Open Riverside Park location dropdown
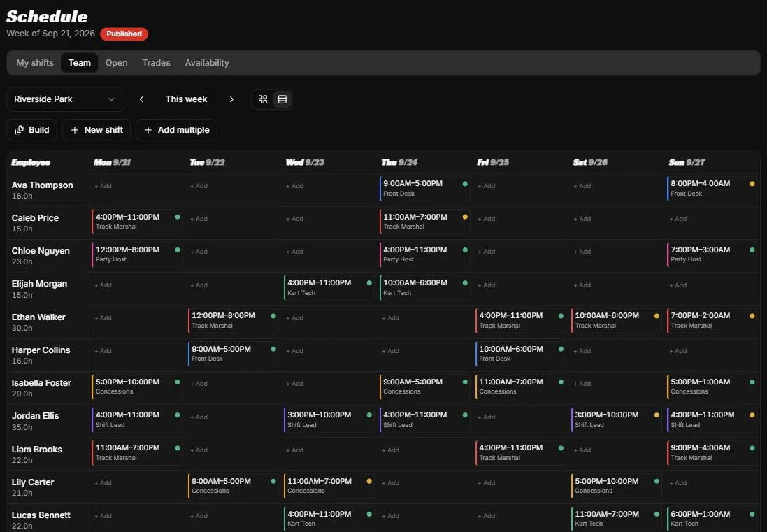This screenshot has width=767, height=532. (65, 99)
